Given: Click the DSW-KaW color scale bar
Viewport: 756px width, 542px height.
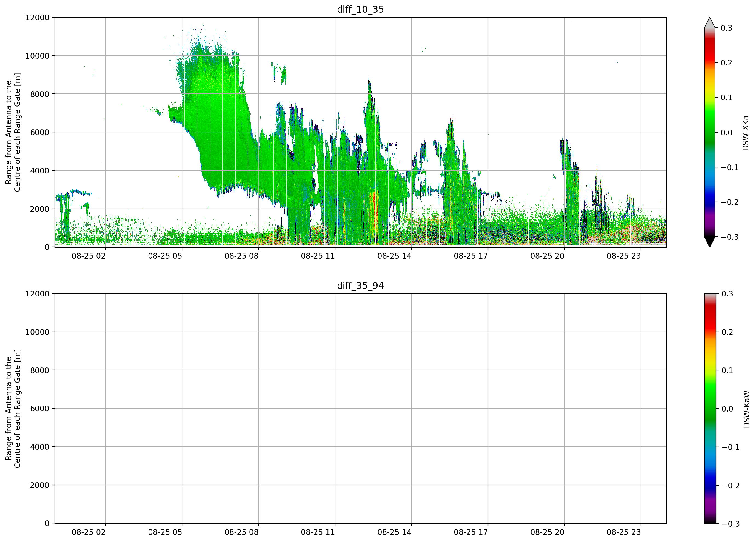Looking at the screenshot, I should coord(710,408).
